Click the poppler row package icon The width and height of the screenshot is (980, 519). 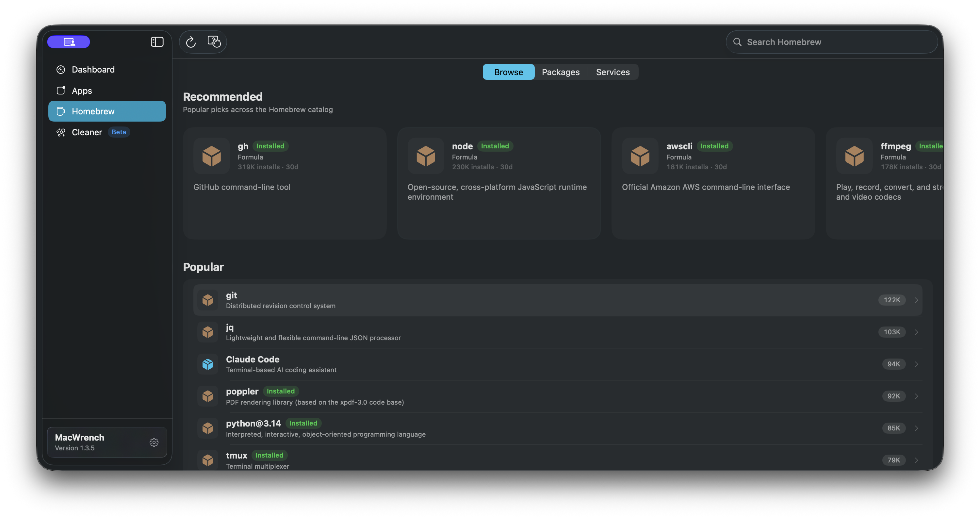click(208, 396)
